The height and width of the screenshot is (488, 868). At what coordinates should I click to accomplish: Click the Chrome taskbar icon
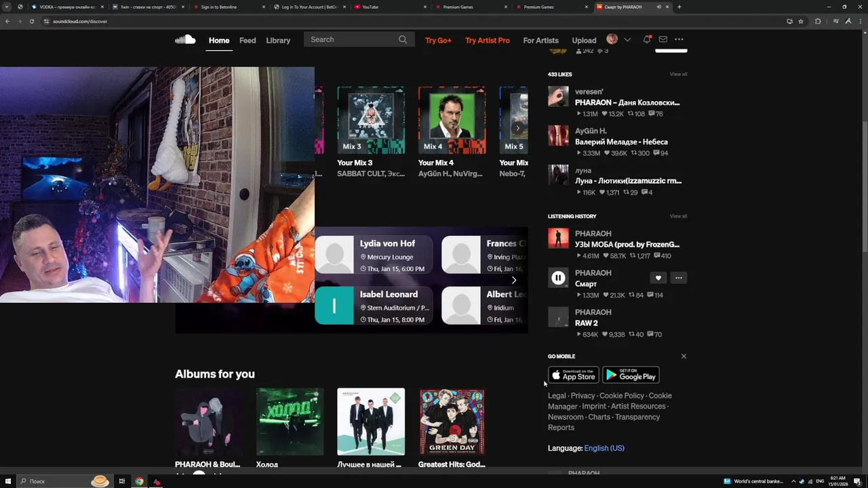(139, 481)
